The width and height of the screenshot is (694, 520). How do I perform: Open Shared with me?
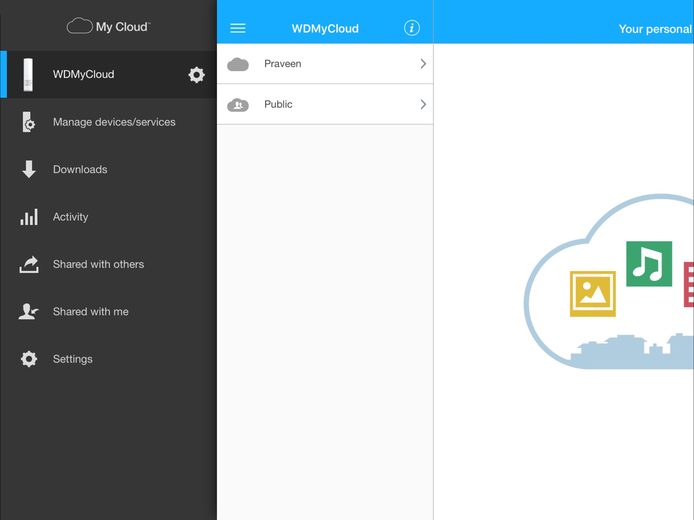108,312
